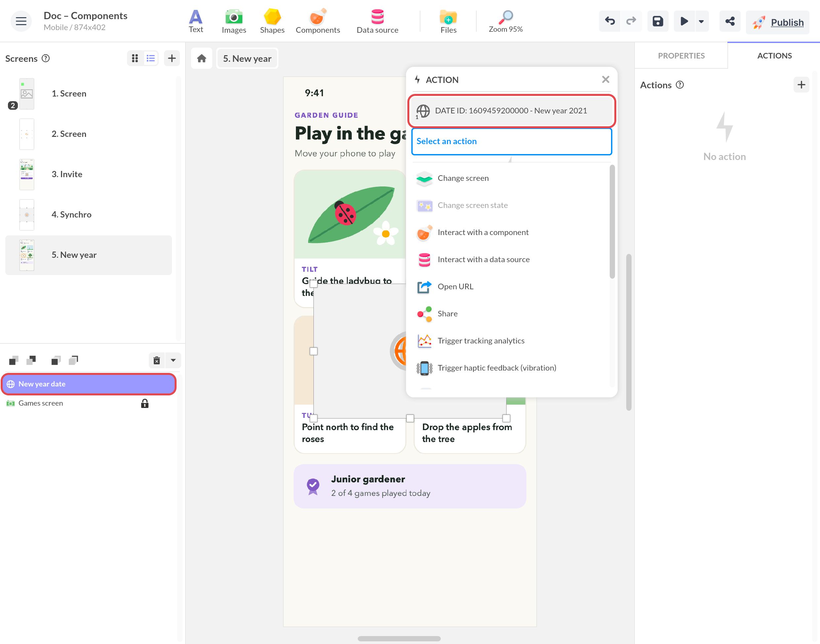The image size is (820, 644).
Task: Open the hamburger main menu
Action: (x=21, y=21)
